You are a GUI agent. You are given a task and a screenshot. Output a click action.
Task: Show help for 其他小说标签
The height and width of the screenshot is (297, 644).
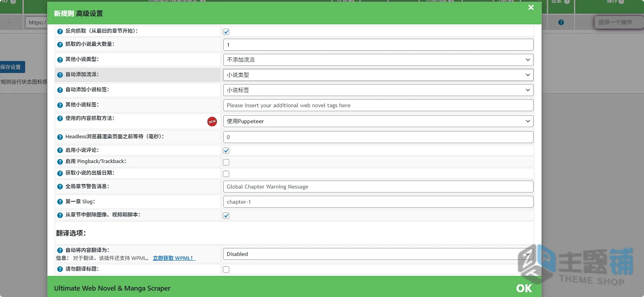tap(60, 105)
